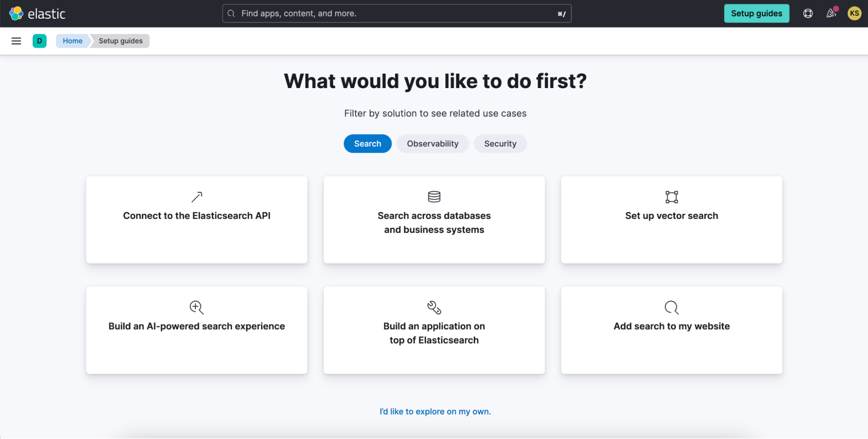Image resolution: width=868 pixels, height=439 pixels.
Task: Click the wrench icon for application building
Action: click(x=434, y=308)
